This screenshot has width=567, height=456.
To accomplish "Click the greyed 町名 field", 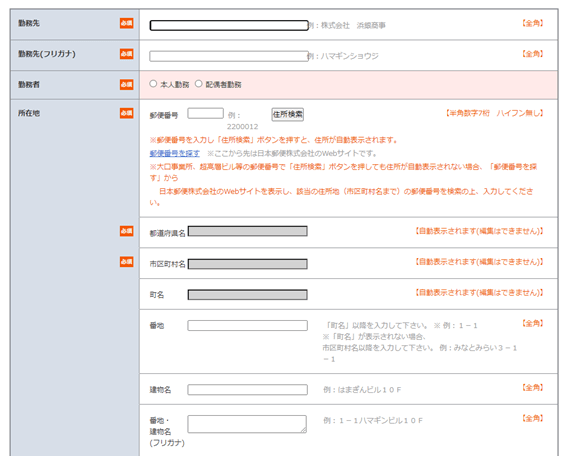I will (248, 295).
